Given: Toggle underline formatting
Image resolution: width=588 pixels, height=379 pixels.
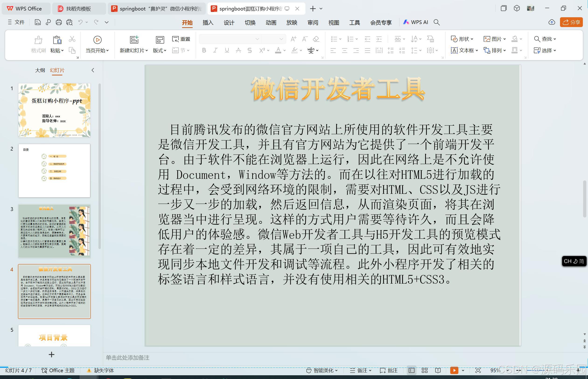Looking at the screenshot, I should [227, 50].
